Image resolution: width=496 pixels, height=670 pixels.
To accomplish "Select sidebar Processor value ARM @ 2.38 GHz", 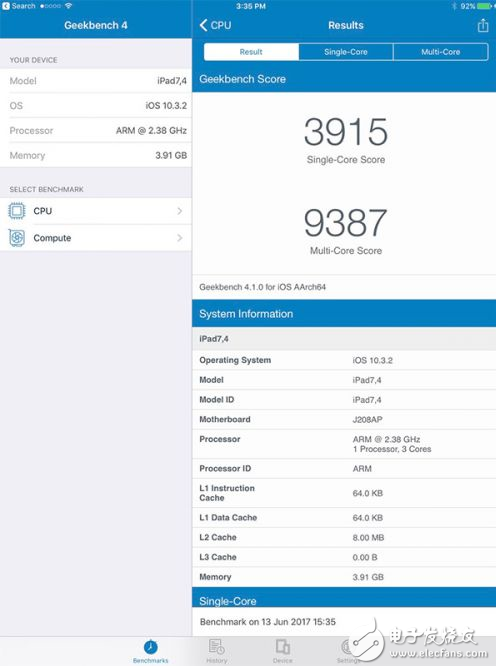I will 151,130.
